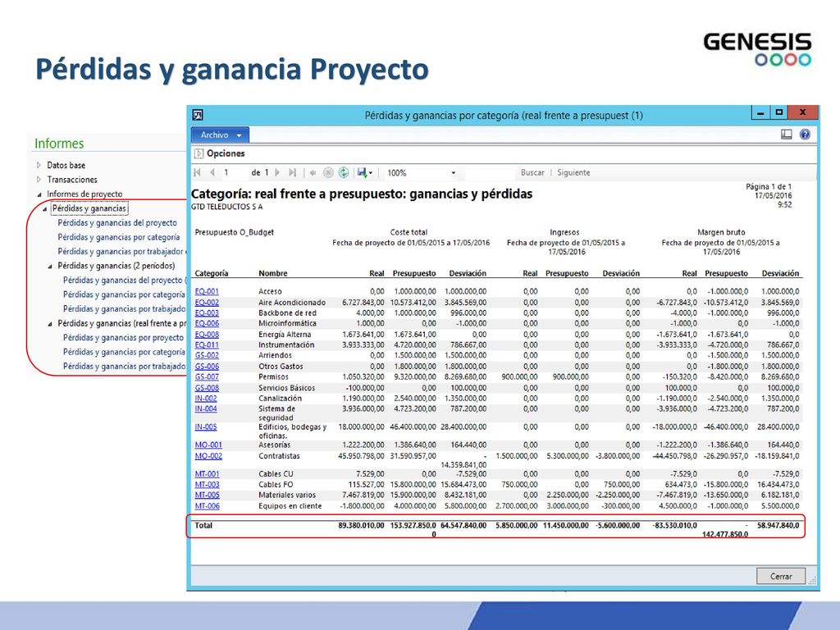Screen dimensions: 840x630
Task: Open Pérdidas y ganancias por trabajador, first group
Action: (121, 252)
